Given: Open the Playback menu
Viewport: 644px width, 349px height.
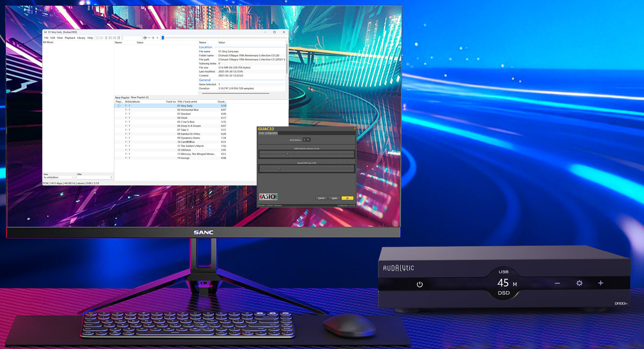Looking at the screenshot, I should click(70, 38).
